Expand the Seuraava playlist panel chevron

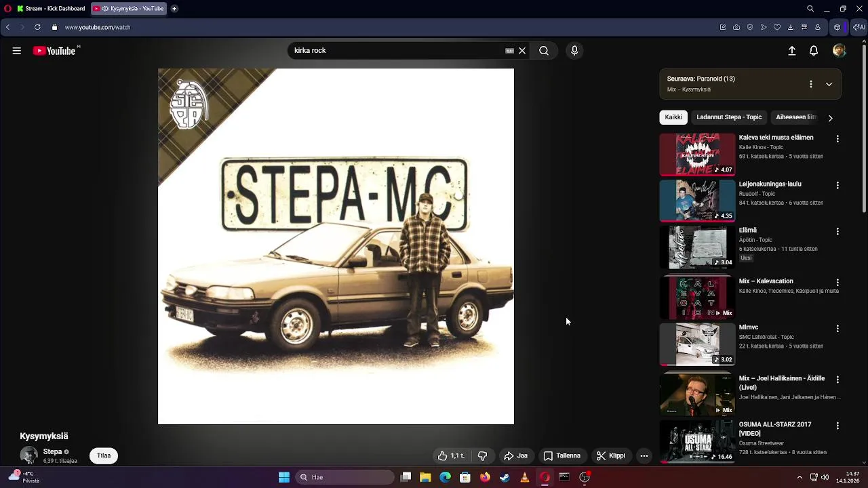[x=829, y=84]
